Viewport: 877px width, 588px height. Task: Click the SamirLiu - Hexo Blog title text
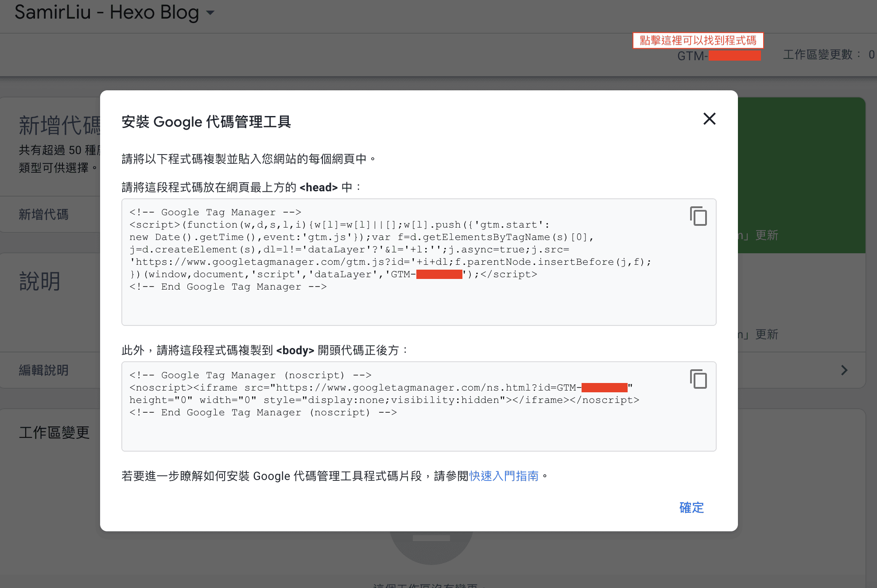pyautogui.click(x=106, y=12)
